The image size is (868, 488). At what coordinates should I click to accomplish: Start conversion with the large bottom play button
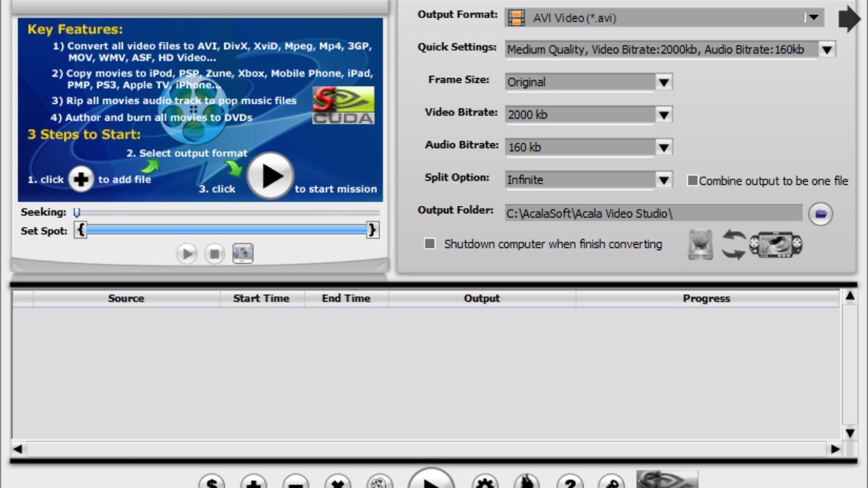point(431,478)
